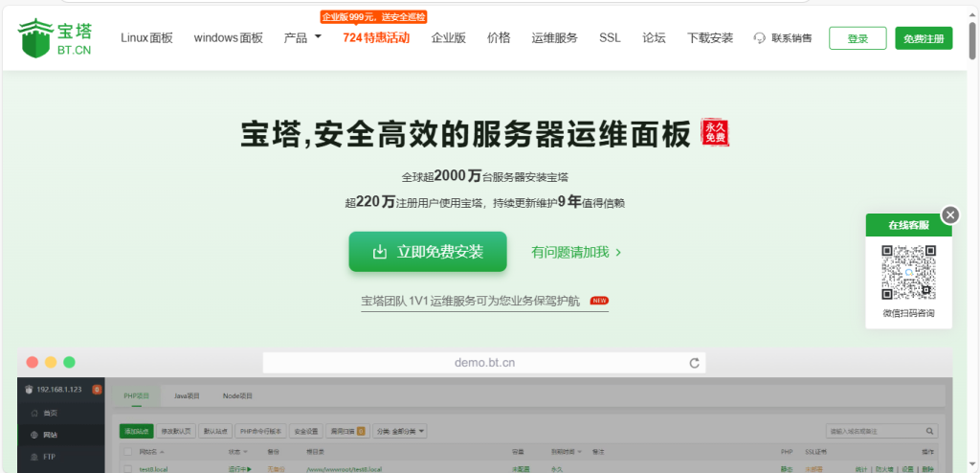Image resolution: width=980 pixels, height=473 pixels.
Task: Open the 状态 column filter arrow
Action: (245, 452)
